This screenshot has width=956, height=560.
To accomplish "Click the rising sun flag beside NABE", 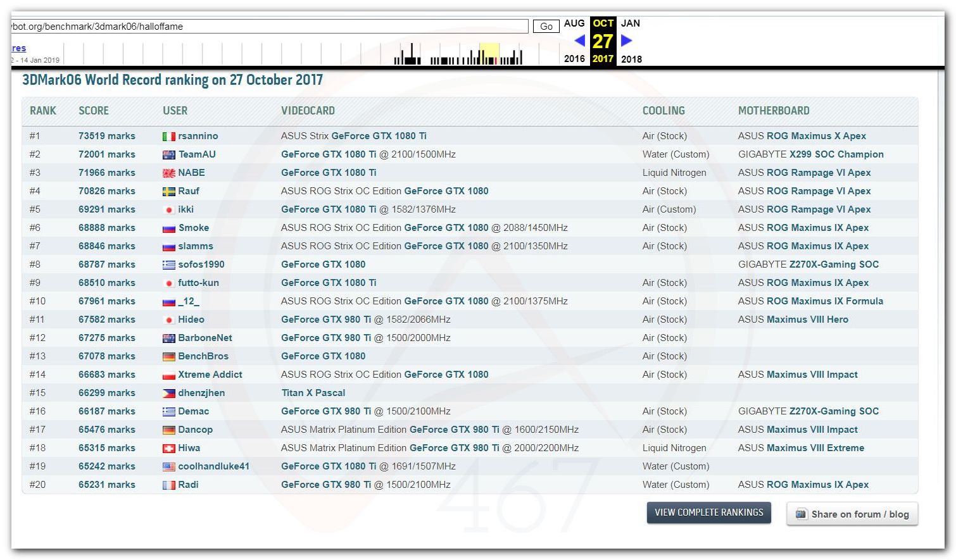I will 168,173.
